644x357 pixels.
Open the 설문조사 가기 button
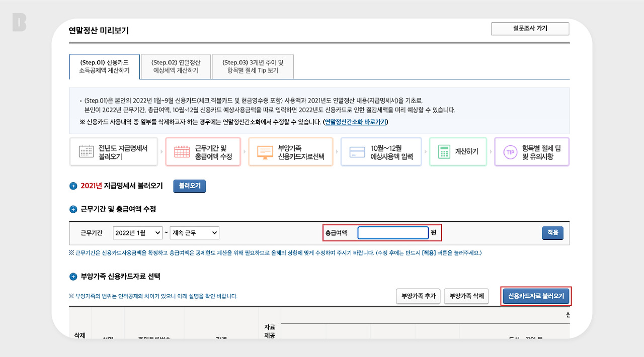coord(530,29)
